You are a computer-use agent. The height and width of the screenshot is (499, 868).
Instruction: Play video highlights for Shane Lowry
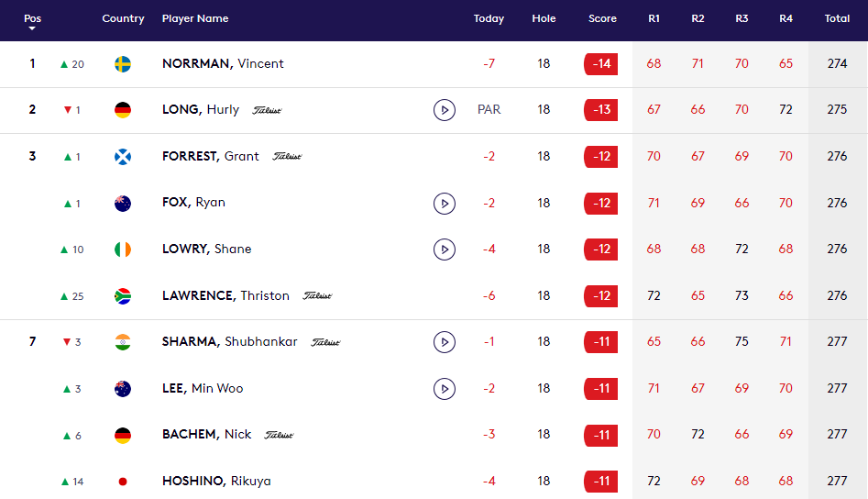pos(445,249)
